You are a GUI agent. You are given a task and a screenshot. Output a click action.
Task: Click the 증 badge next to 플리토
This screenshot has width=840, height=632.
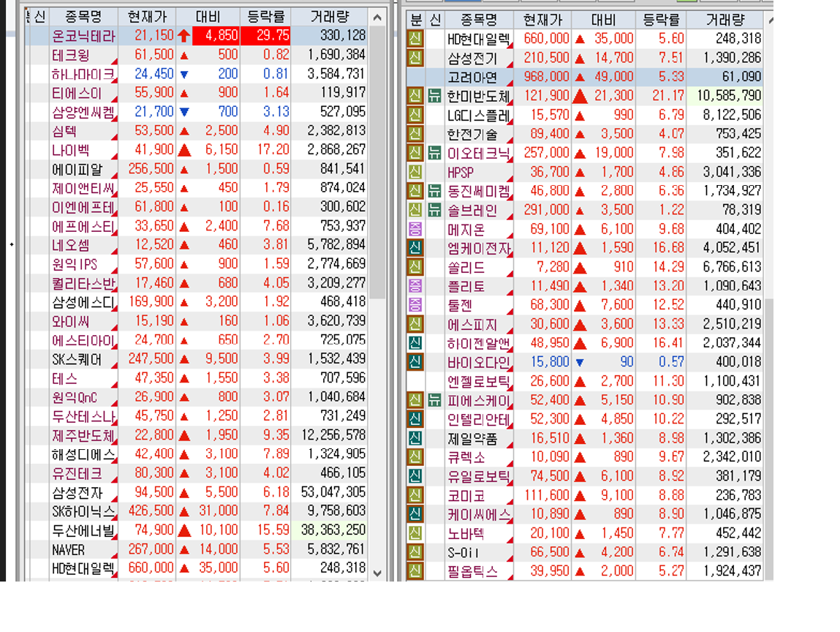pyautogui.click(x=415, y=286)
